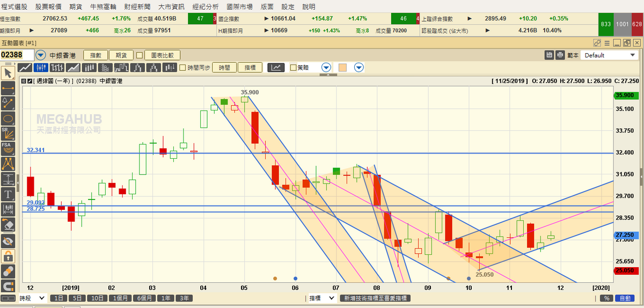Click the peach color swatch
This screenshot has height=308, width=644.
(342, 68)
